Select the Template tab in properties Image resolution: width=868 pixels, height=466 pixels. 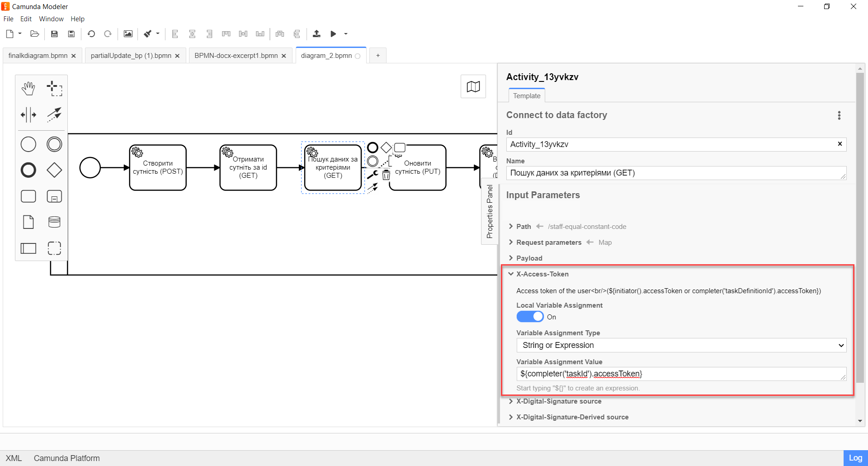[527, 96]
